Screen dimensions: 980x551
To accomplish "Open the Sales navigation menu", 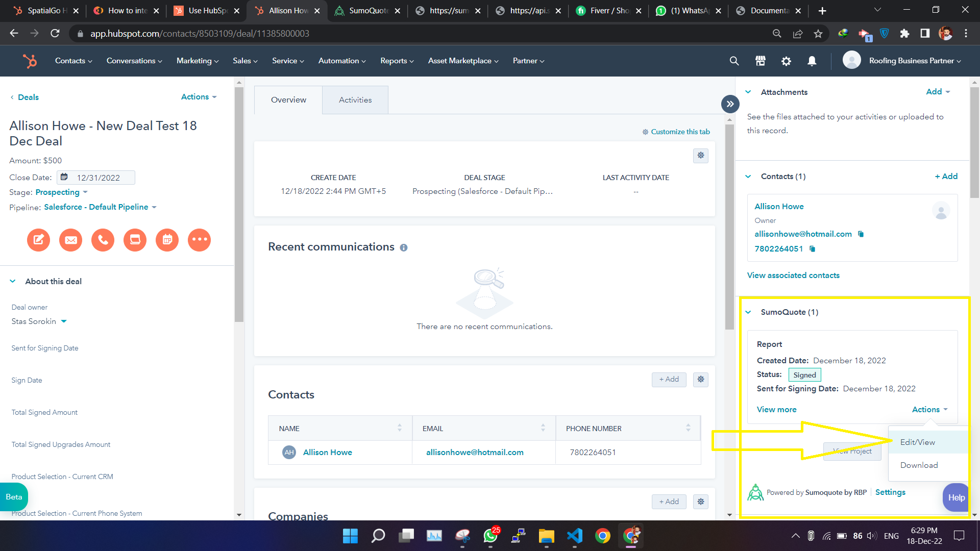I will point(245,61).
